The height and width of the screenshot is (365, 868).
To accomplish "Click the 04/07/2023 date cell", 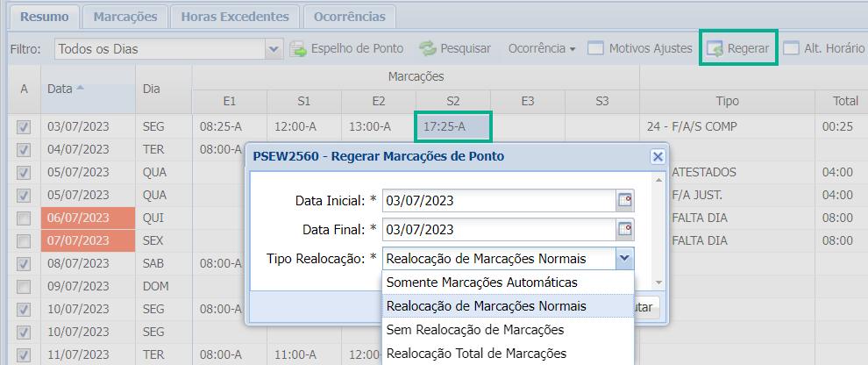I will tap(88, 149).
